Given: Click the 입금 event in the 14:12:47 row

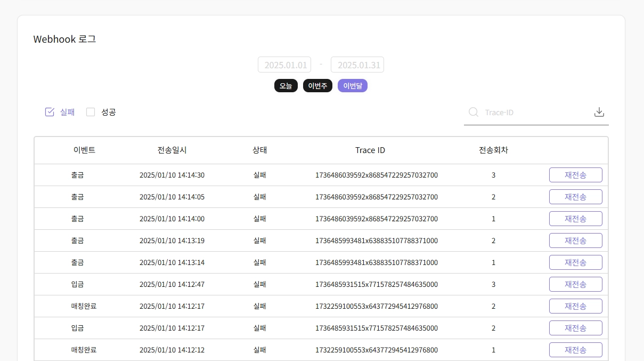Looking at the screenshot, I should [77, 284].
